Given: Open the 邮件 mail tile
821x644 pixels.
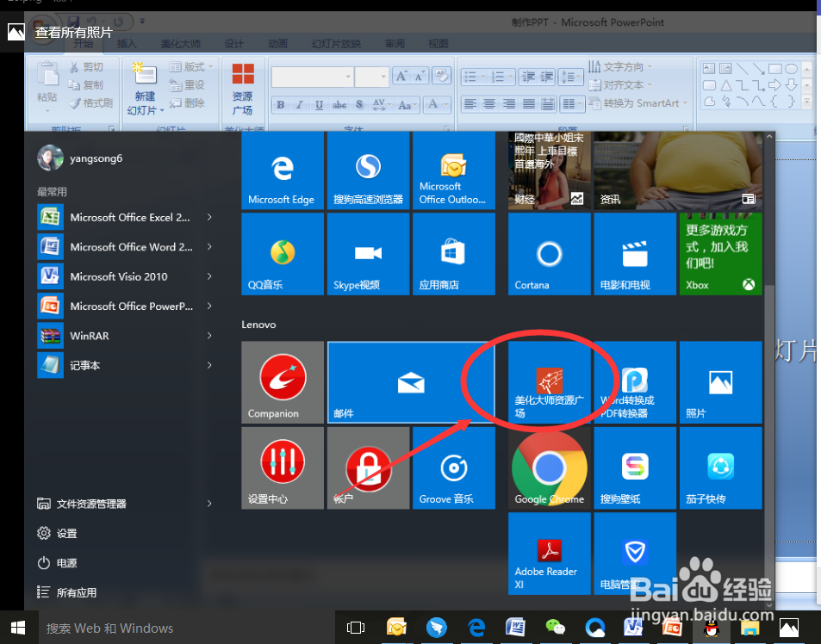Looking at the screenshot, I should (x=411, y=382).
